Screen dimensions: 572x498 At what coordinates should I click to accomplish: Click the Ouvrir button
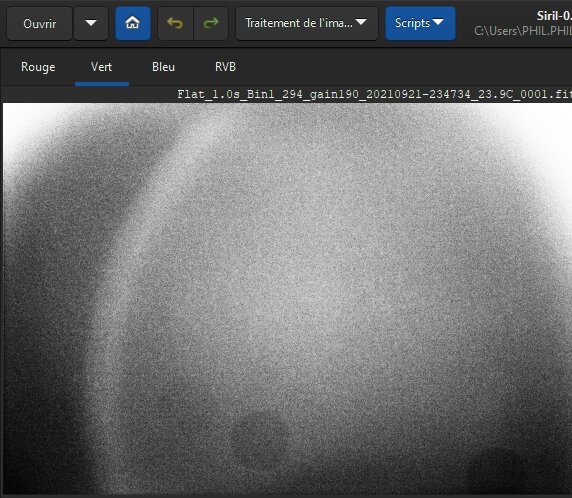[39, 24]
